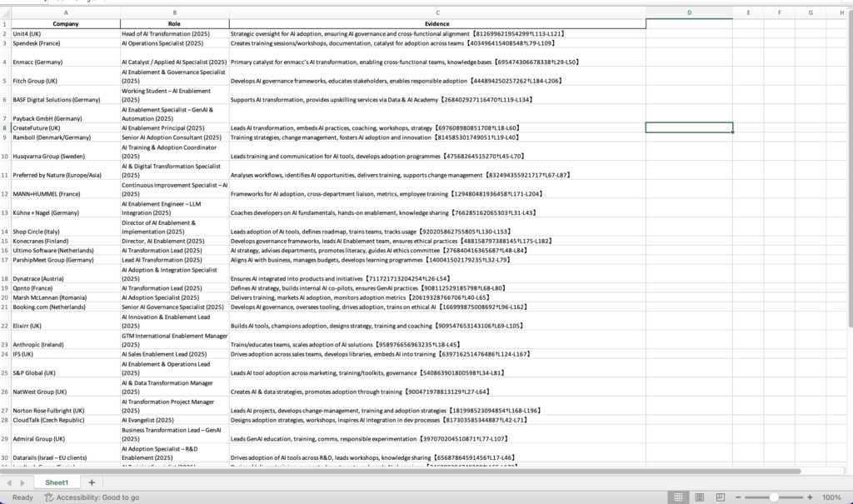Select the Sheet1 tab
The image size is (853, 504).
(x=57, y=482)
